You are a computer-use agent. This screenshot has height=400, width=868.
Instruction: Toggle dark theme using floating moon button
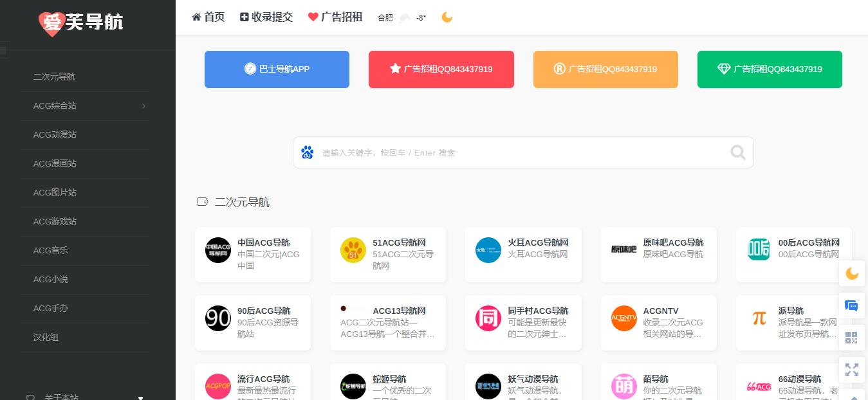click(851, 274)
